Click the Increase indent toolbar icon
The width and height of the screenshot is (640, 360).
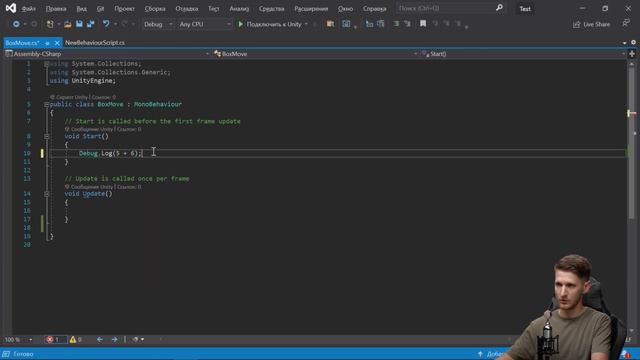407,24
